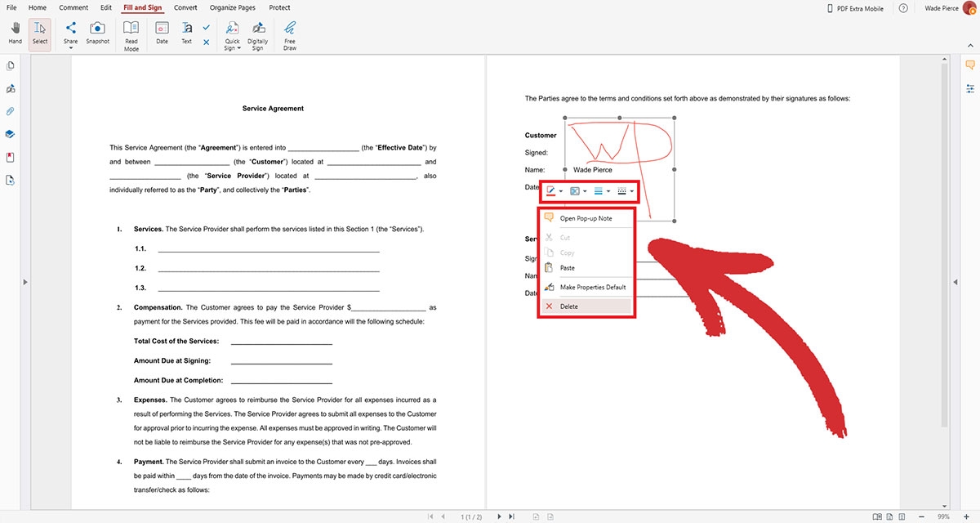Open the help question mark
Screen dimensions: 980x523
coord(903,7)
